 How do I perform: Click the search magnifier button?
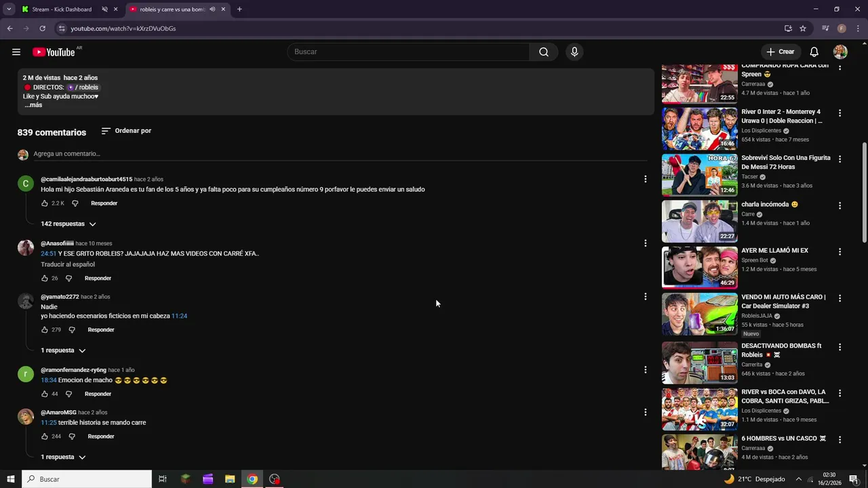[x=544, y=52]
